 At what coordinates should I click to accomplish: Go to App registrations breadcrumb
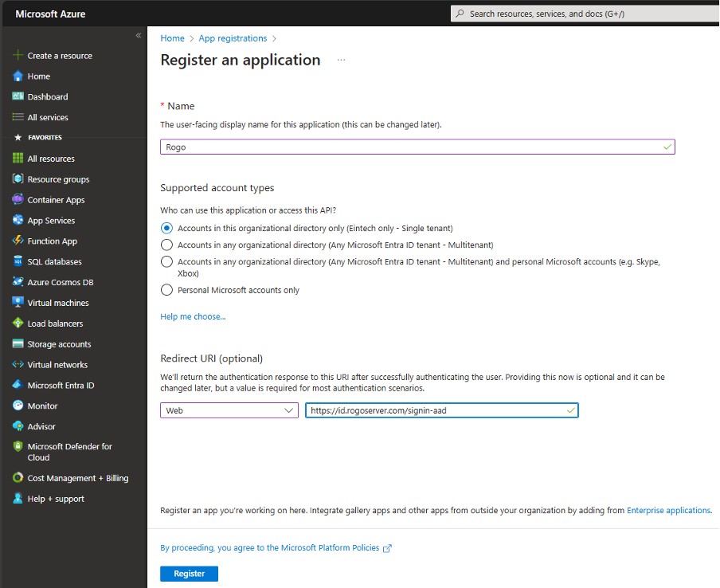click(x=233, y=38)
